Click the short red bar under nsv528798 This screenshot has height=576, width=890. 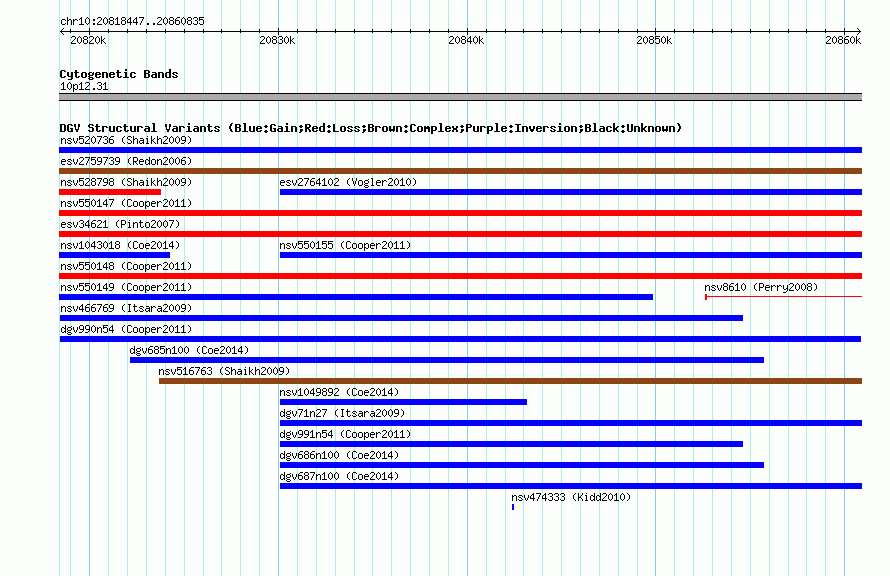point(110,192)
